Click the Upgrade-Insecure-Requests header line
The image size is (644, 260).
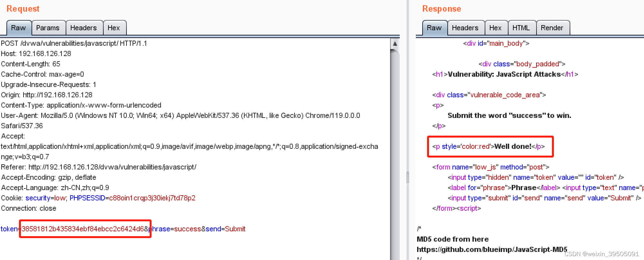coord(49,84)
